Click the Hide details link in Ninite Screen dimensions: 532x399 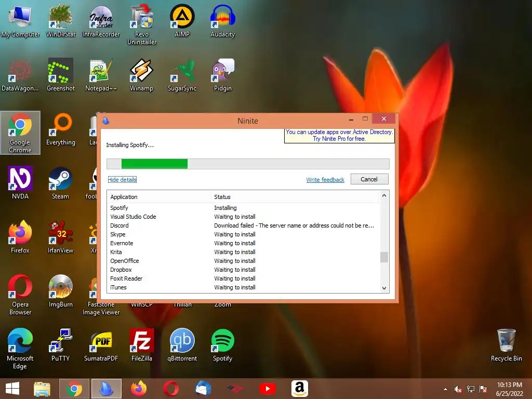[x=122, y=179]
